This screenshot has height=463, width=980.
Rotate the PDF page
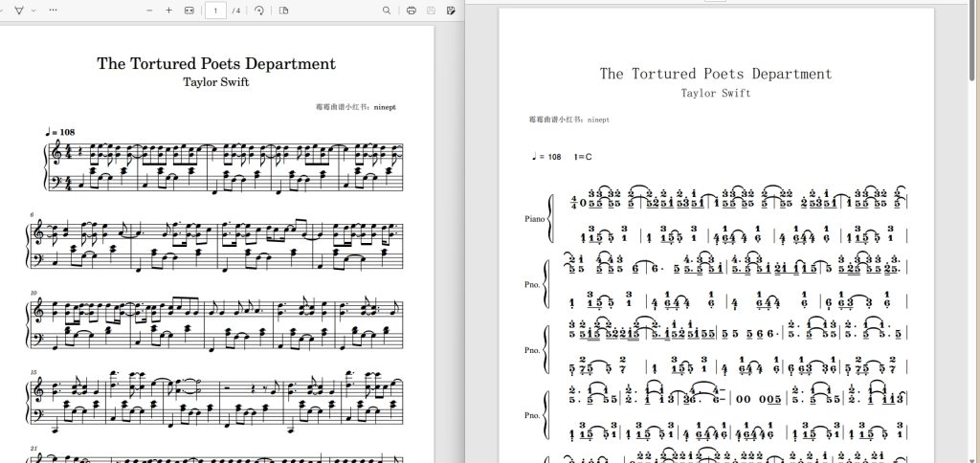tap(259, 10)
